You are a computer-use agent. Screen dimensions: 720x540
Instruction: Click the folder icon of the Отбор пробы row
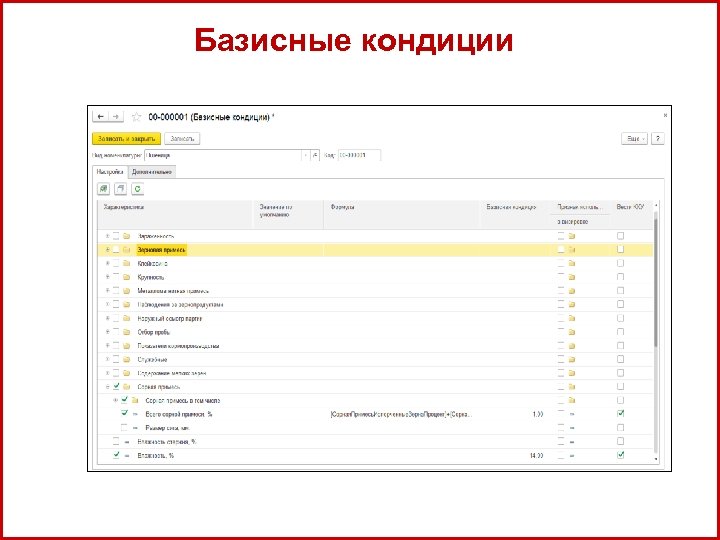pyautogui.click(x=127, y=332)
